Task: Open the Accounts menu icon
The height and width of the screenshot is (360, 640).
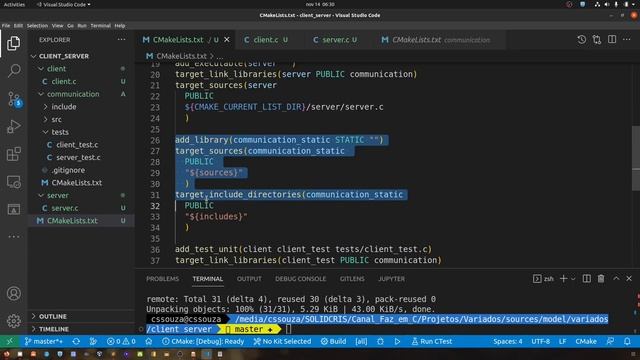Action: point(13,293)
